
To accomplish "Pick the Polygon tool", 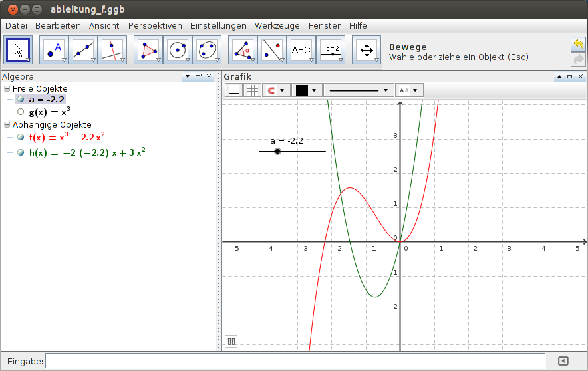I will [148, 50].
